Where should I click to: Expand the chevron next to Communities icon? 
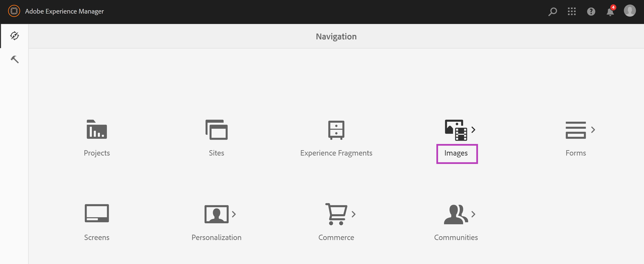coord(473,214)
